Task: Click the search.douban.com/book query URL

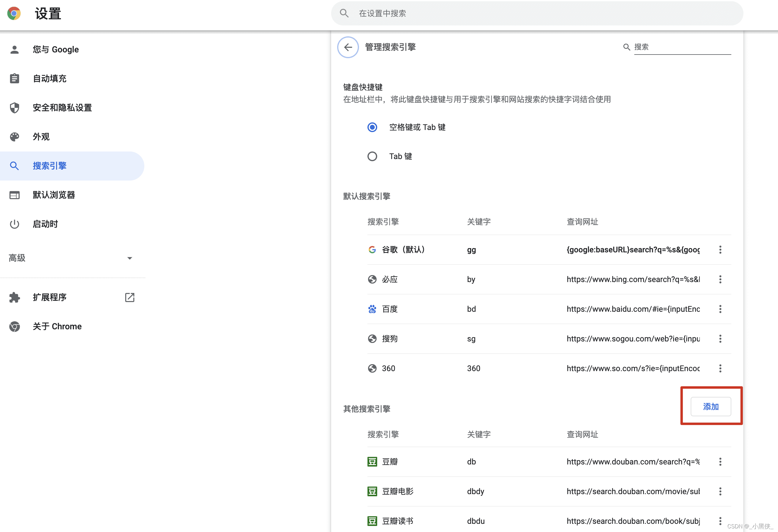Action: coord(633,521)
